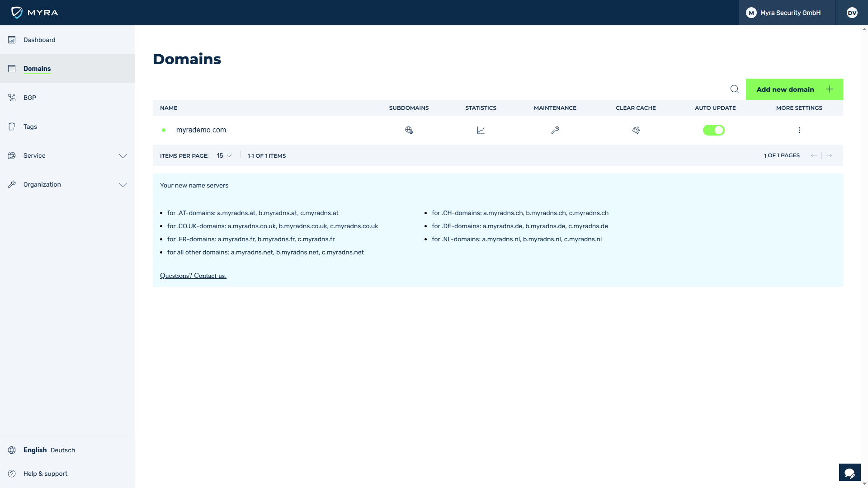Click the DV user avatar

tap(852, 13)
